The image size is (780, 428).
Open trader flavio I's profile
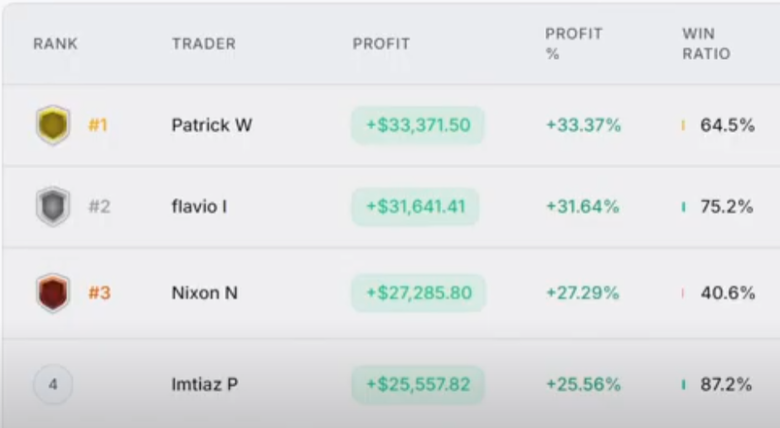(x=199, y=207)
